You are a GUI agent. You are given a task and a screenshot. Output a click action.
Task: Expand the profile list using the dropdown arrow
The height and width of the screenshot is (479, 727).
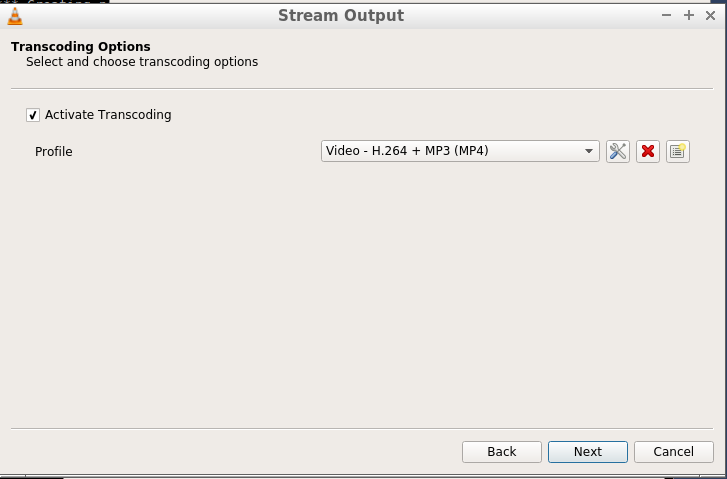tap(589, 151)
